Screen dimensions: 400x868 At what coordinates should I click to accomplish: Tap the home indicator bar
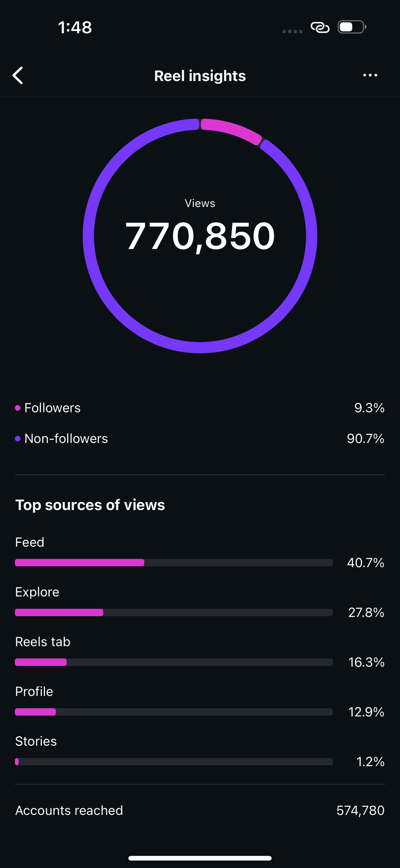click(x=200, y=858)
